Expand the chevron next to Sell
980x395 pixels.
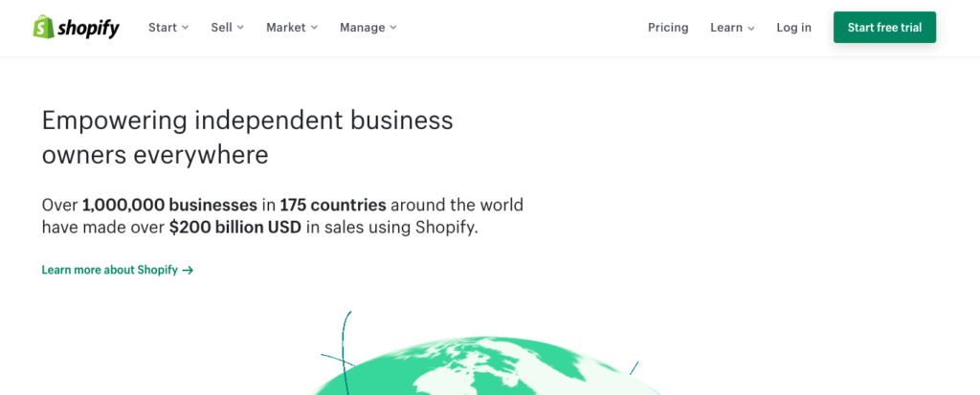coord(240,28)
